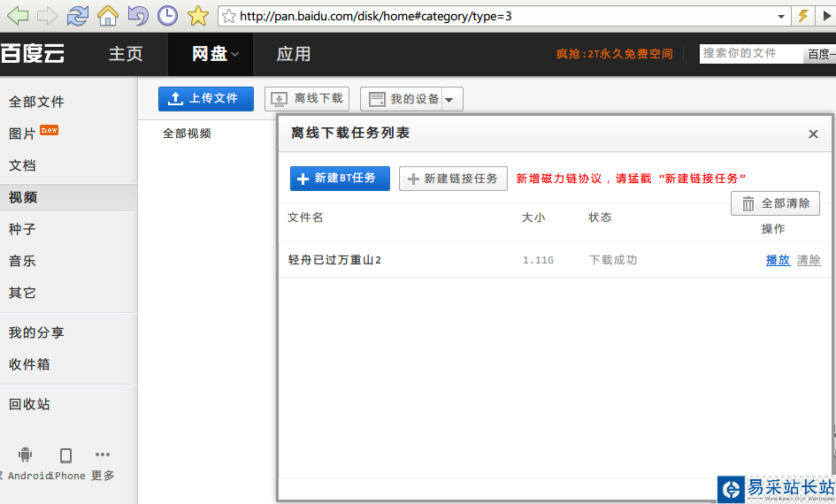This screenshot has width=836, height=504.
Task: Click the 百度一下 search button
Action: (819, 54)
